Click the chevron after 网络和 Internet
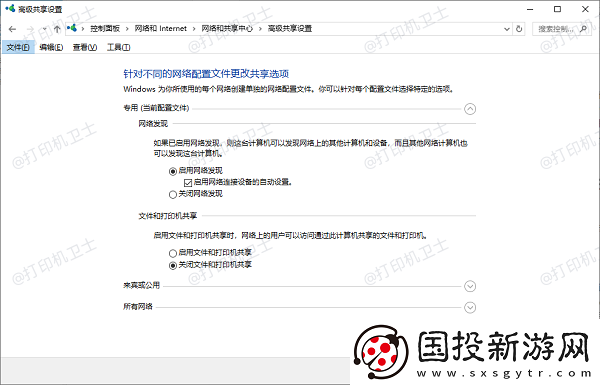Screen dimensions: 600x385 pos(194,29)
